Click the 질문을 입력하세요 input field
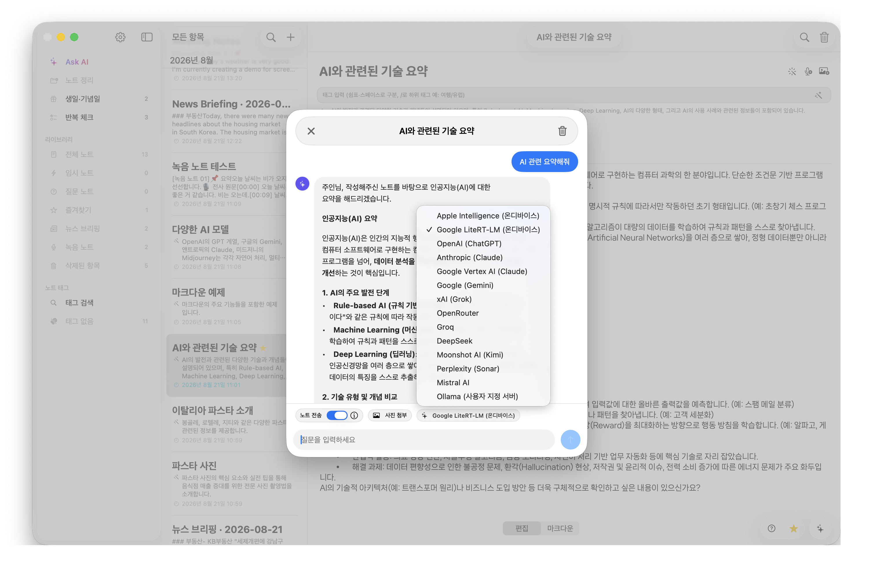The height and width of the screenshot is (588, 873). (x=424, y=439)
